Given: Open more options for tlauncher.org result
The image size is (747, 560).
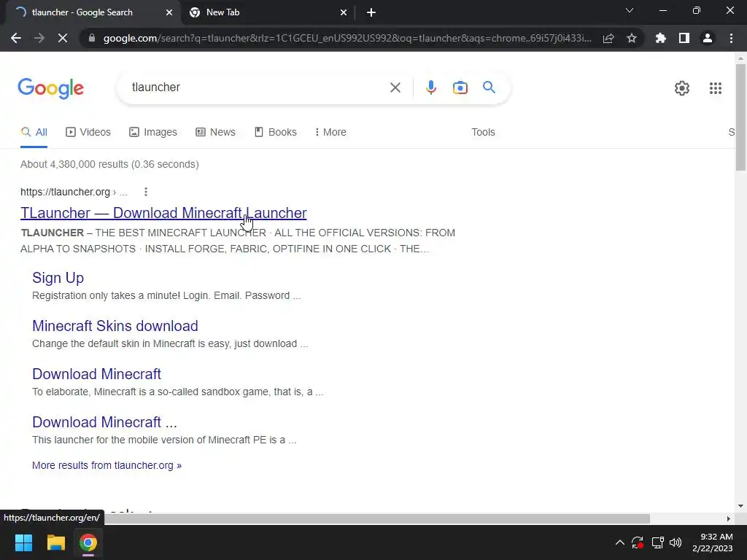Looking at the screenshot, I should tap(146, 192).
